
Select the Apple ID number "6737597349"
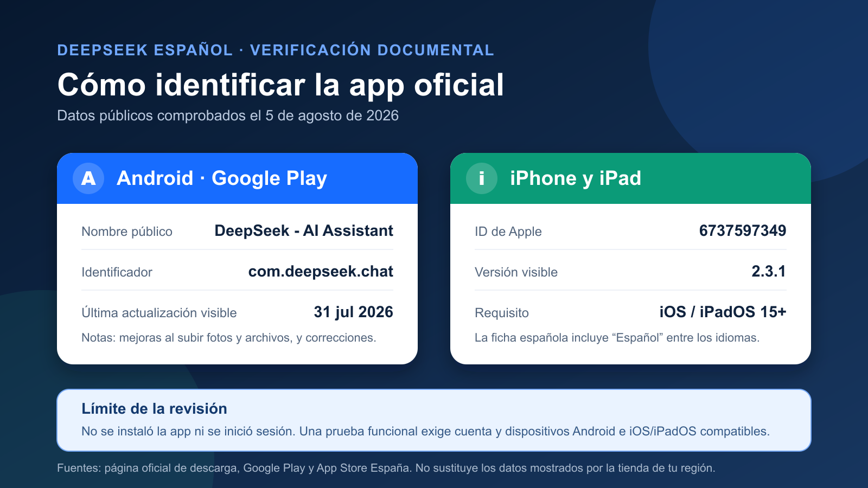point(743,230)
